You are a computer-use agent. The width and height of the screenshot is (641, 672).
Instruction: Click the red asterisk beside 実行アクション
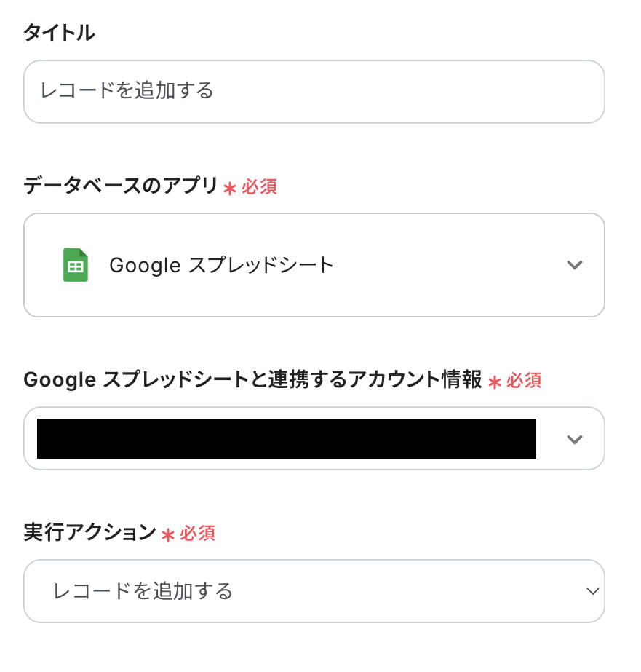(x=168, y=535)
